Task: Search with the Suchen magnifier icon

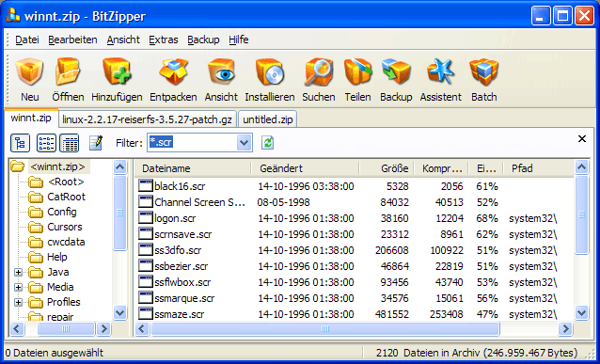Action: [319, 72]
